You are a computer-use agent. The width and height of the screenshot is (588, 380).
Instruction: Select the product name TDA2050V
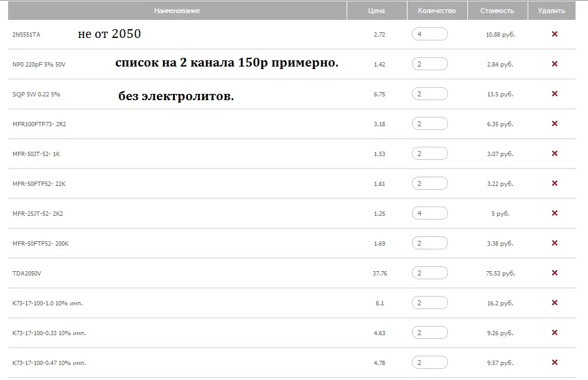coord(27,274)
